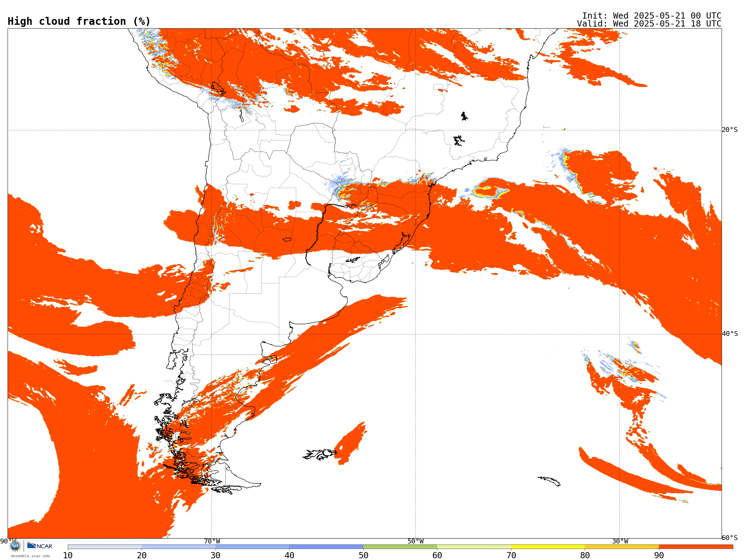
Task: Click the colorbar tick label 30
Action: point(216,555)
